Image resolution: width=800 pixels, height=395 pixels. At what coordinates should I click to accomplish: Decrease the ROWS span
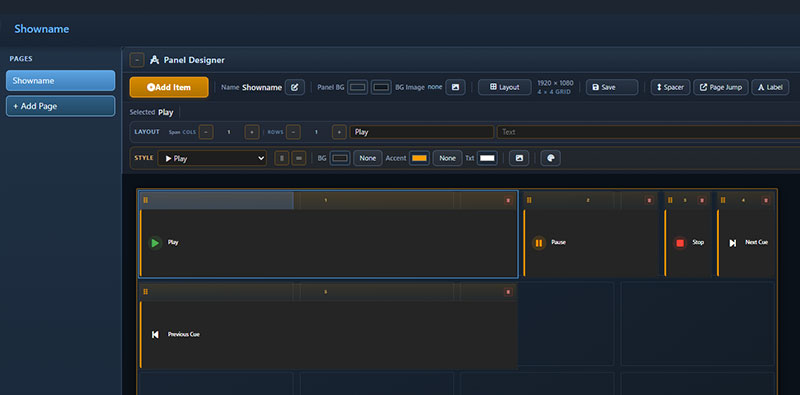click(x=293, y=132)
